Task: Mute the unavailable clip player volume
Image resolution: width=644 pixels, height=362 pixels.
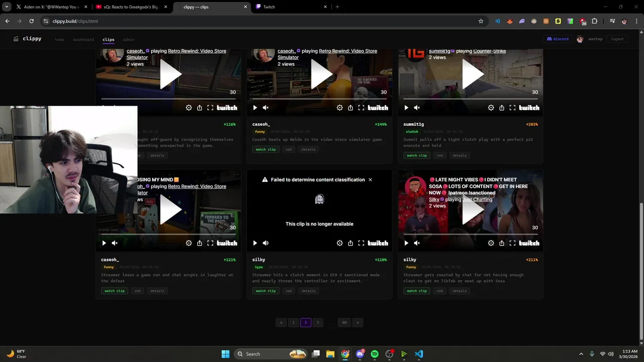Action: coord(266,243)
